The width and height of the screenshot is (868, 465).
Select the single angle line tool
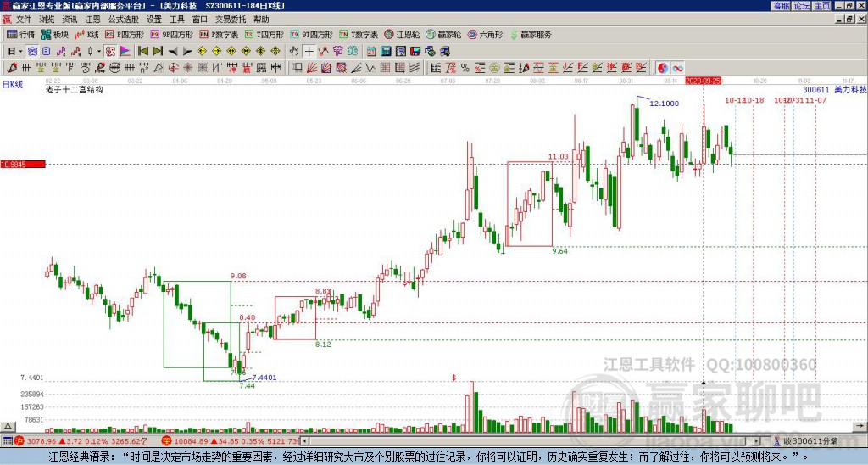(x=356, y=68)
